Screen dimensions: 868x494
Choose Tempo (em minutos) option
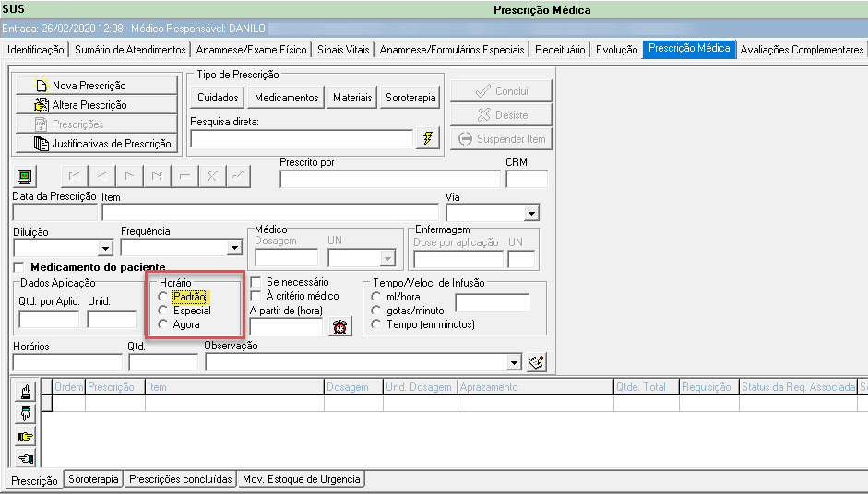point(376,324)
